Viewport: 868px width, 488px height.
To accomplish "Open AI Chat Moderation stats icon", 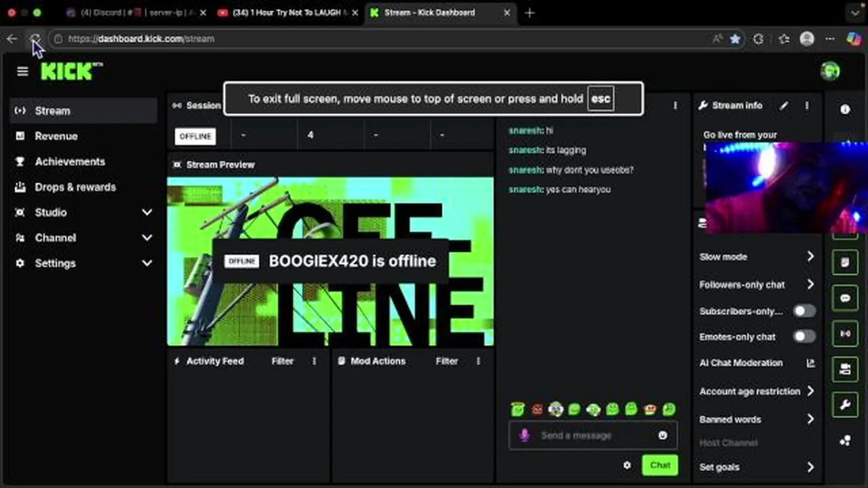I will (810, 363).
